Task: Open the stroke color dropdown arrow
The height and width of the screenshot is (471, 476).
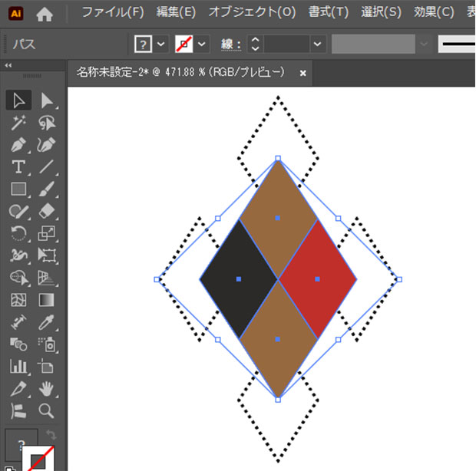Action: point(203,44)
